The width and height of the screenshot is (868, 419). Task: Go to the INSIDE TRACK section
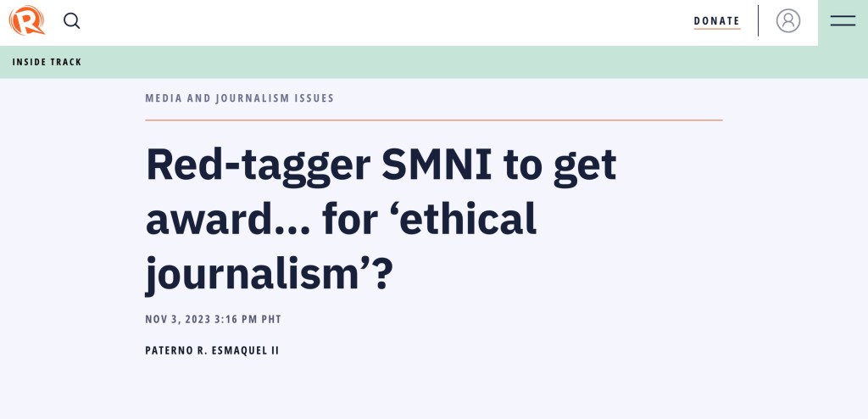click(47, 62)
